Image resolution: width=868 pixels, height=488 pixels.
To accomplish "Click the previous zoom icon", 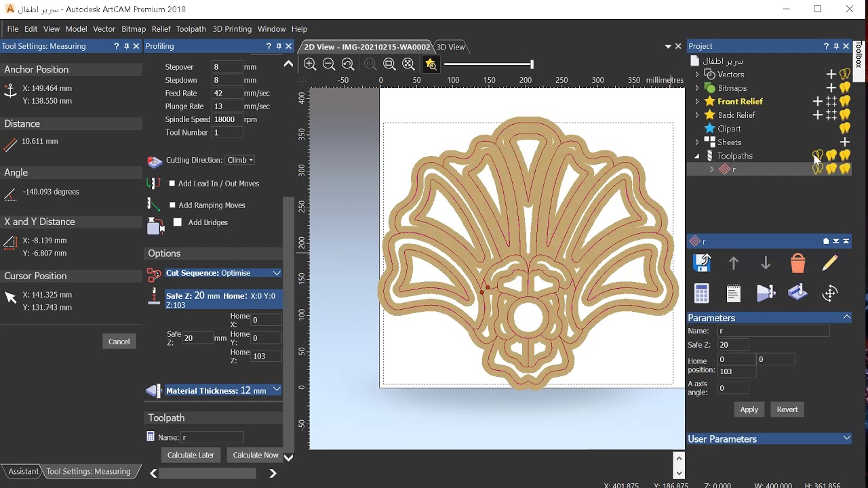I will [348, 64].
